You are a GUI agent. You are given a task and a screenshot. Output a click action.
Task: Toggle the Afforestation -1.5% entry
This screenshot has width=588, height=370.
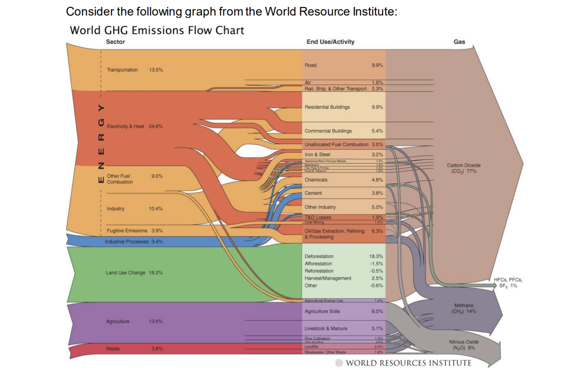318,263
